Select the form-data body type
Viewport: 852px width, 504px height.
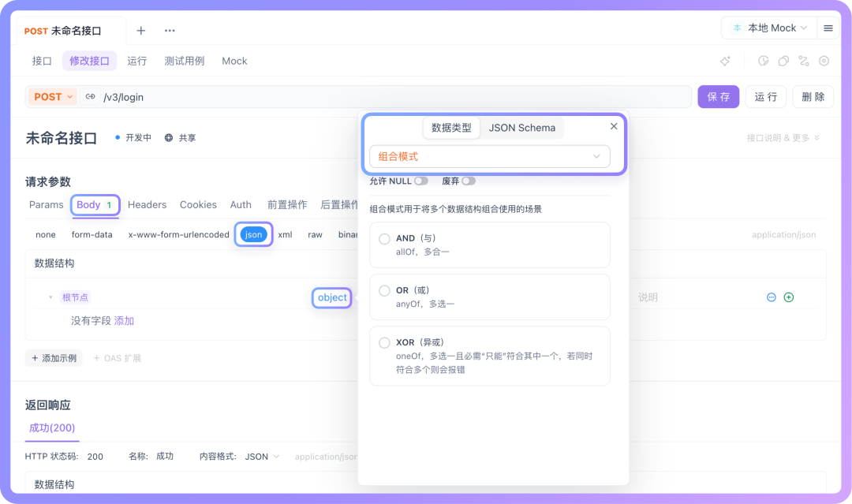tap(92, 234)
